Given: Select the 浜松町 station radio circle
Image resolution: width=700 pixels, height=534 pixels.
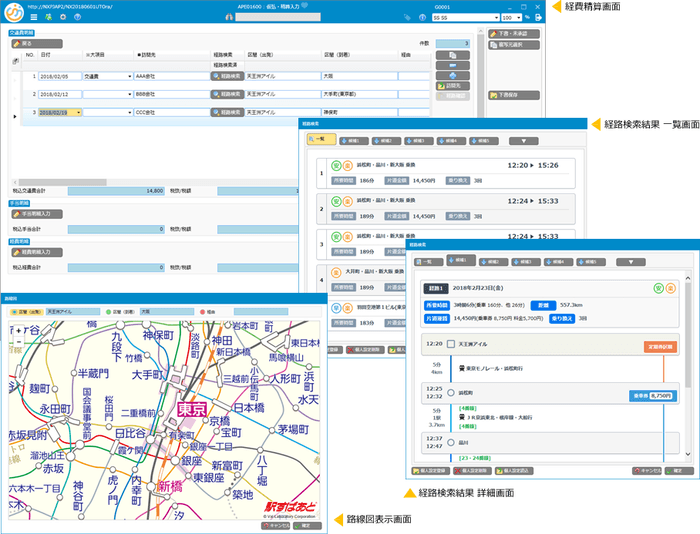Looking at the screenshot, I should point(452,393).
